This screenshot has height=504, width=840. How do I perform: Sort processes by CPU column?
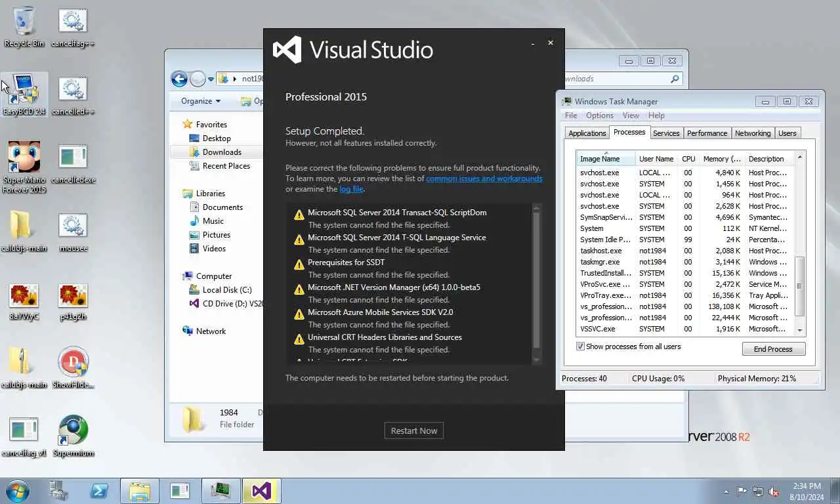(688, 159)
